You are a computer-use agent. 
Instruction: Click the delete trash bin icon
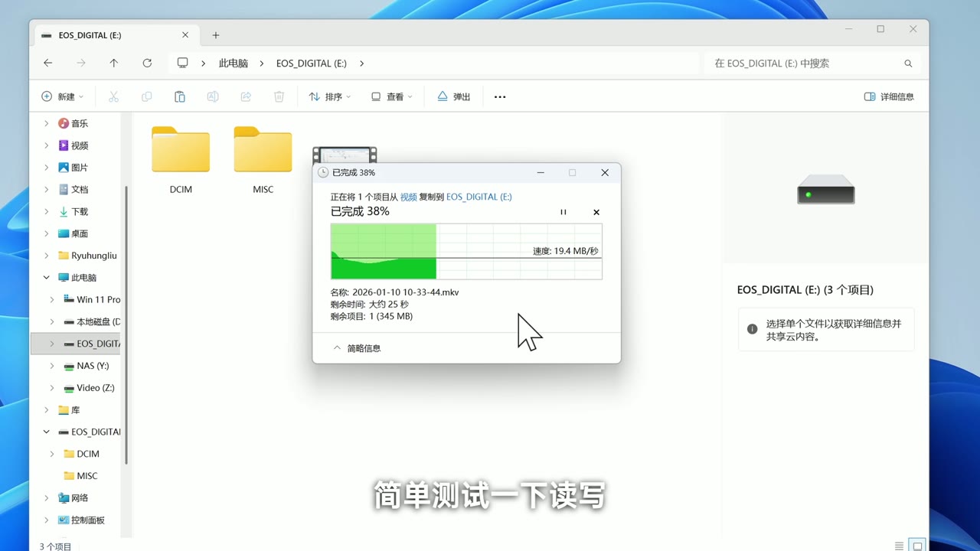click(x=279, y=96)
